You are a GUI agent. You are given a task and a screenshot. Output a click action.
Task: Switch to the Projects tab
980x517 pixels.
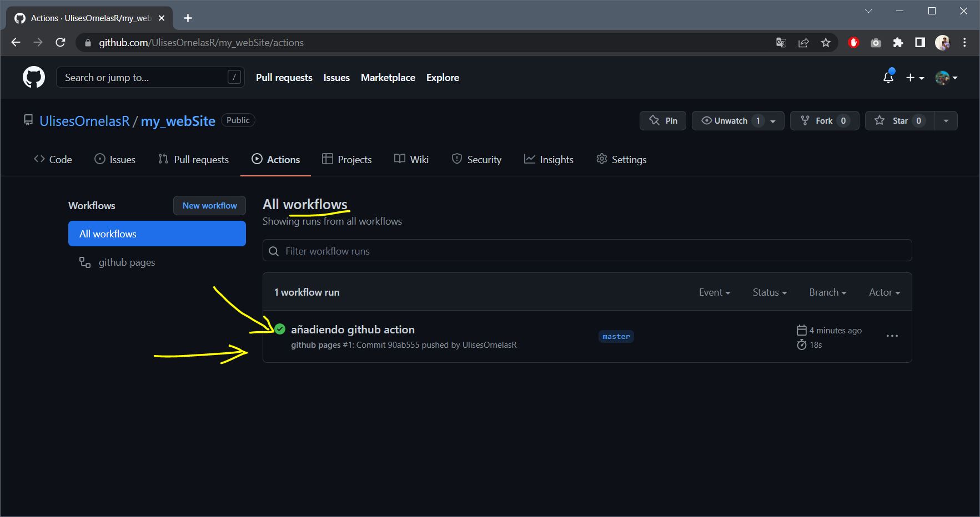(x=347, y=160)
